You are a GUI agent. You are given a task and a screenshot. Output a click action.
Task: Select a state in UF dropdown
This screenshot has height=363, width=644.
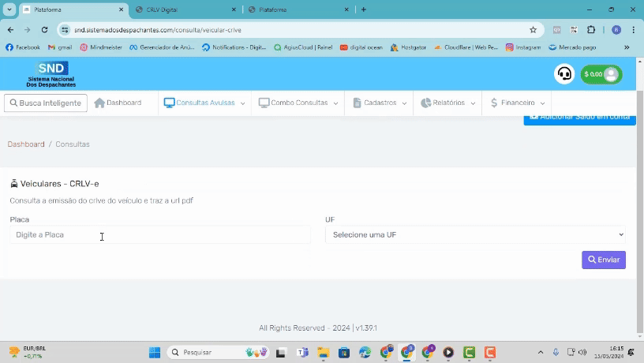[475, 234]
